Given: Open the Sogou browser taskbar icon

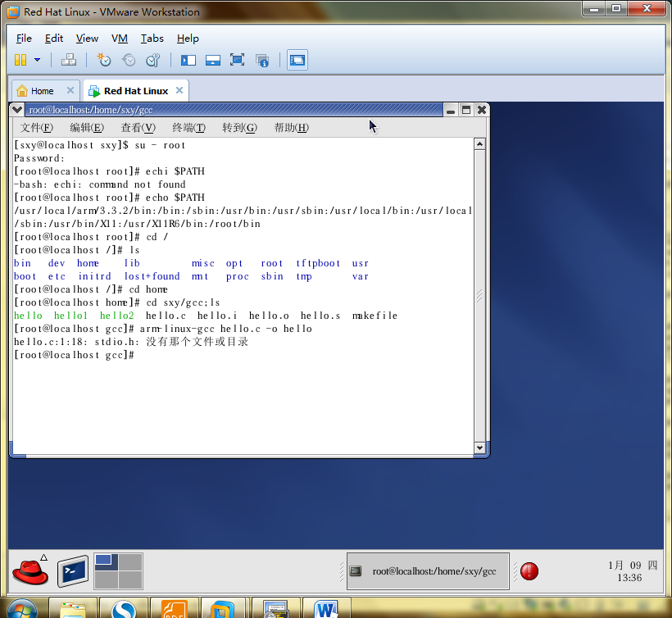Looking at the screenshot, I should coord(124,608).
